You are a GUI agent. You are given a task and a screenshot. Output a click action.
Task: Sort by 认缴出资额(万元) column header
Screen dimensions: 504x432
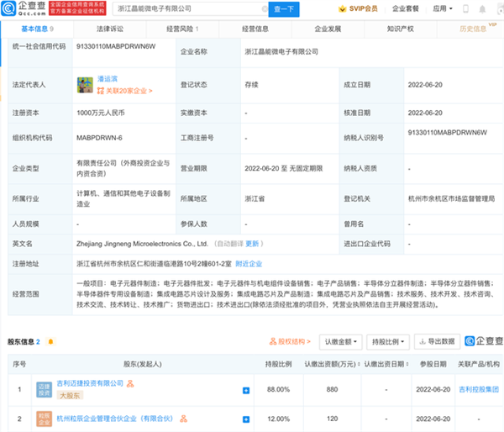[x=332, y=364]
